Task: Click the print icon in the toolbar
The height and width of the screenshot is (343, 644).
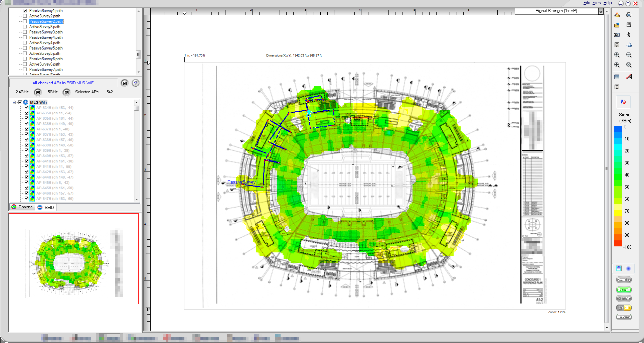Action: [x=629, y=15]
